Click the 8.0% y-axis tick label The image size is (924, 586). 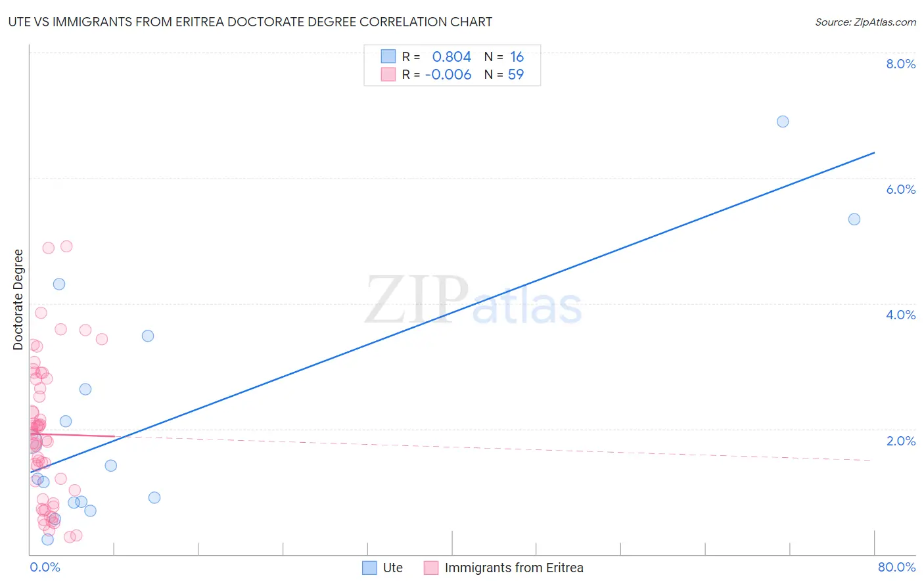(x=900, y=64)
